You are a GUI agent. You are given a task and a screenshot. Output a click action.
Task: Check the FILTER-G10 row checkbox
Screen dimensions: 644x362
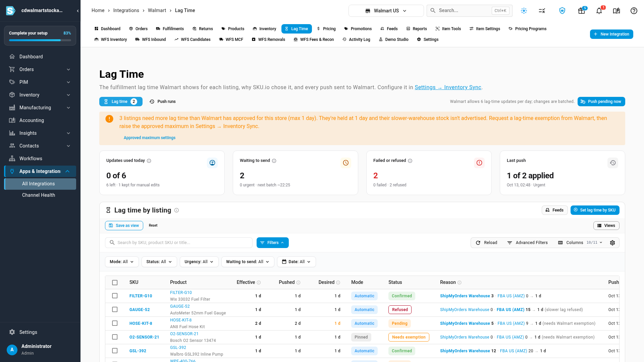click(115, 296)
